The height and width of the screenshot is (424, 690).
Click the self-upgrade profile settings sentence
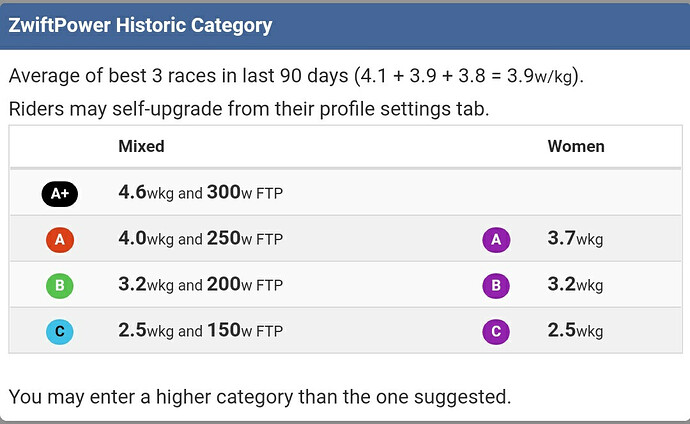[249, 109]
